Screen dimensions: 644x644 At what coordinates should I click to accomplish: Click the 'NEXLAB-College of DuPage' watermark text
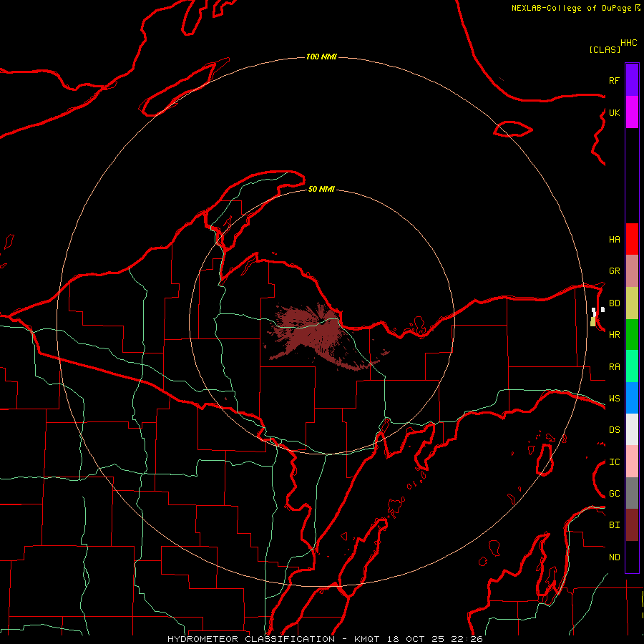tap(571, 8)
